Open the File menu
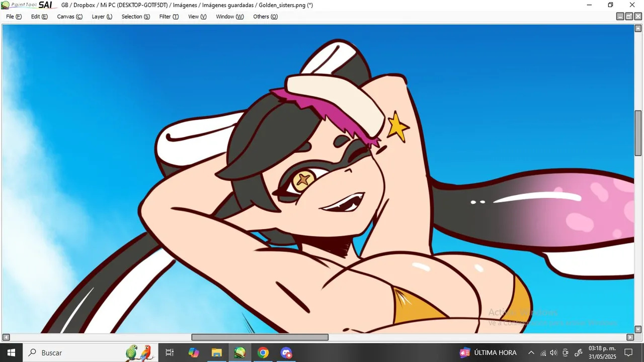The image size is (644, 362). (x=14, y=17)
